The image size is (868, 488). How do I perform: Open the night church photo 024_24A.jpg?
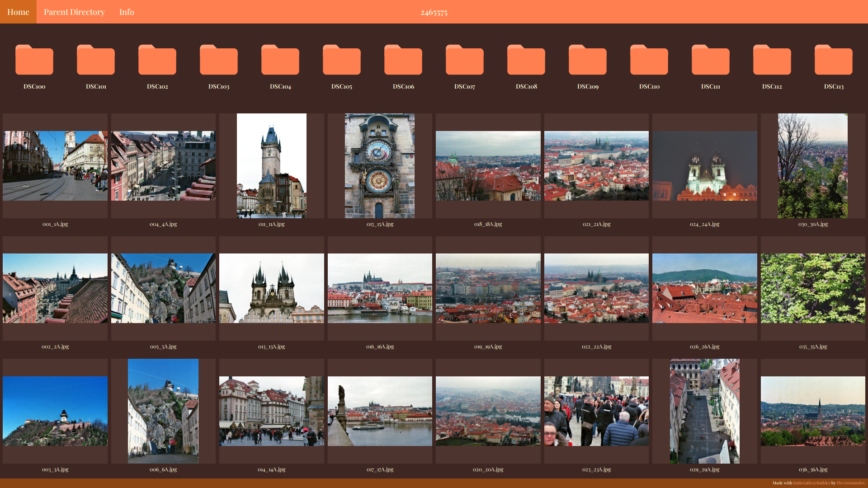click(704, 165)
